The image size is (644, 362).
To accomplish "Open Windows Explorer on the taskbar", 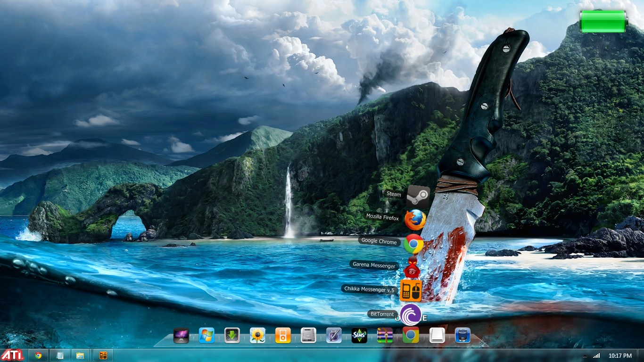I will click(81, 355).
